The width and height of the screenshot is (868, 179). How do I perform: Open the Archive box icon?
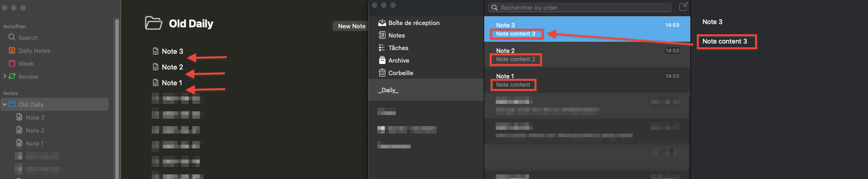(382, 60)
